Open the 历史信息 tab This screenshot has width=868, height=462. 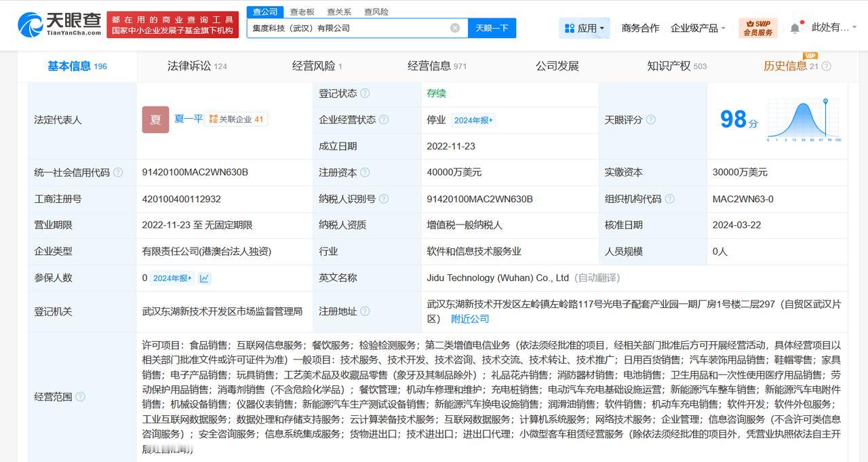point(791,66)
